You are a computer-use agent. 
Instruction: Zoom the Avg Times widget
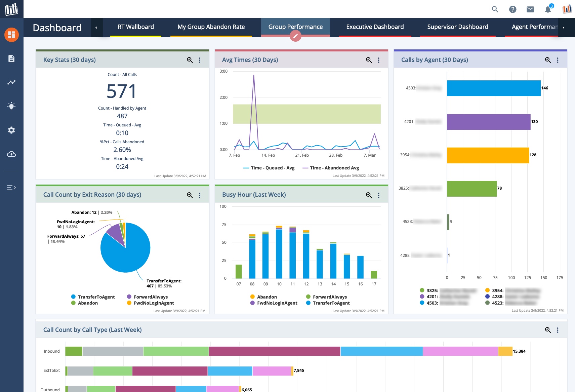pos(369,60)
